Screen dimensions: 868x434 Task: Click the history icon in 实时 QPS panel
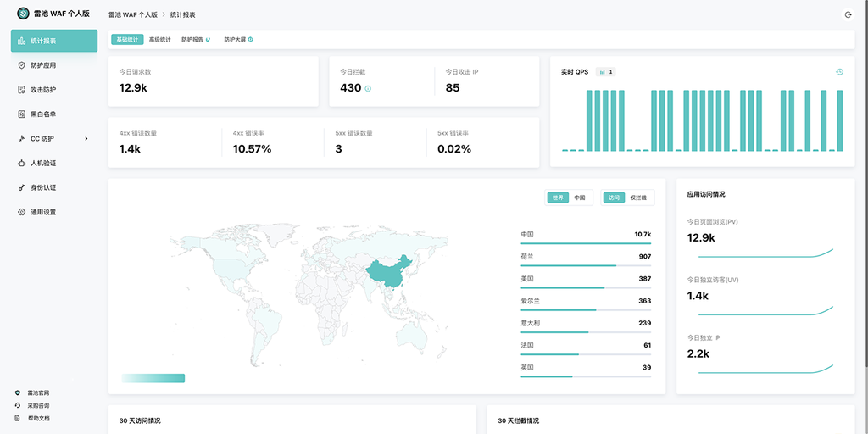click(x=839, y=72)
